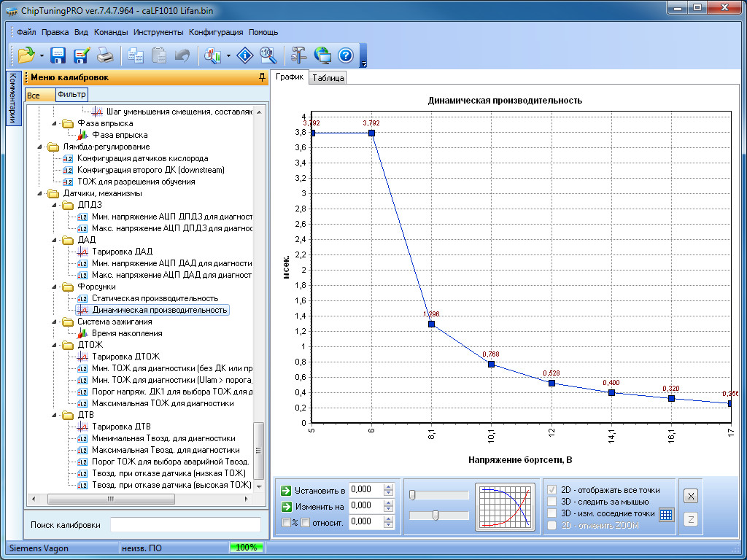Click the Save As floppy-with-pencil icon
747x560 pixels.
point(81,55)
